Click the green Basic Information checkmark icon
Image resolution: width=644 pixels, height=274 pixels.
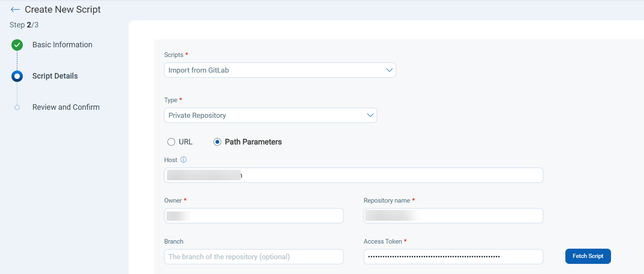pos(17,45)
